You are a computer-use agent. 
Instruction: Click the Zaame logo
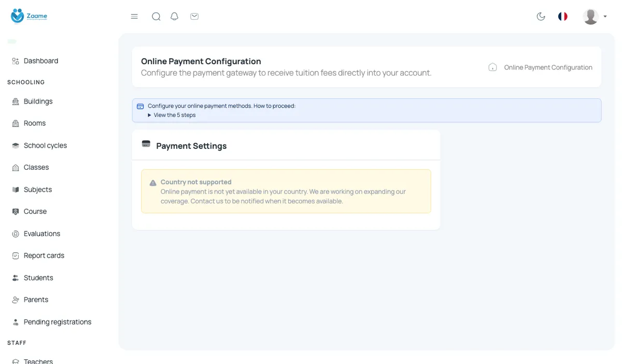[29, 16]
